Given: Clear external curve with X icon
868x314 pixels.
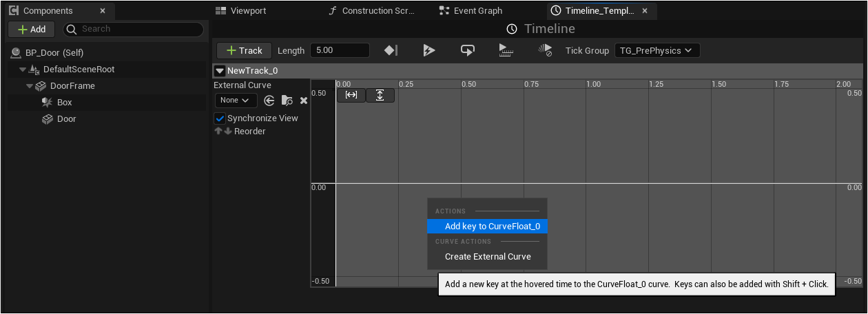Looking at the screenshot, I should pyautogui.click(x=304, y=101).
